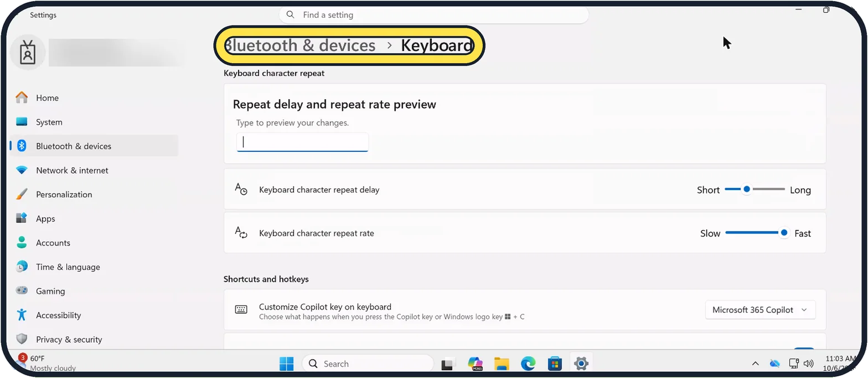868x378 pixels.
Task: Click Bluetooth & devices breadcrumb link
Action: 301,45
